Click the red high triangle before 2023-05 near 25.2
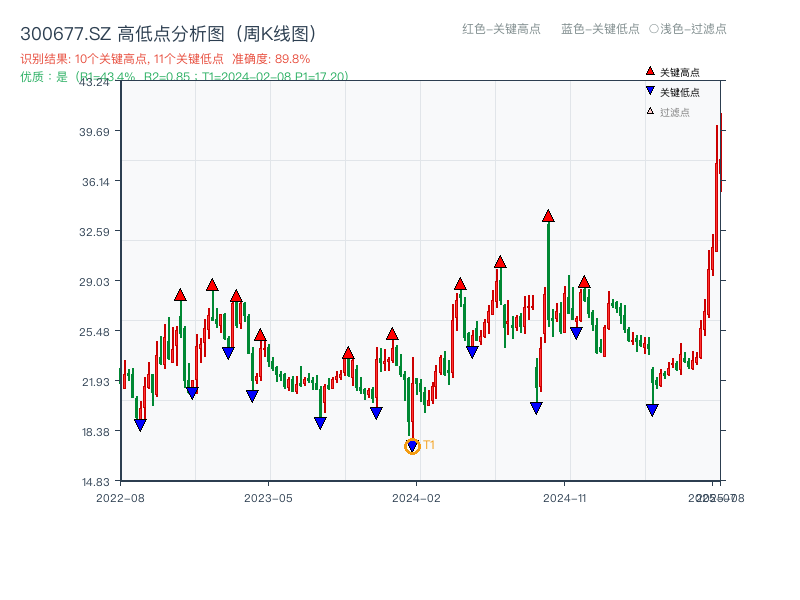This screenshot has height=600, width=800. (260, 335)
